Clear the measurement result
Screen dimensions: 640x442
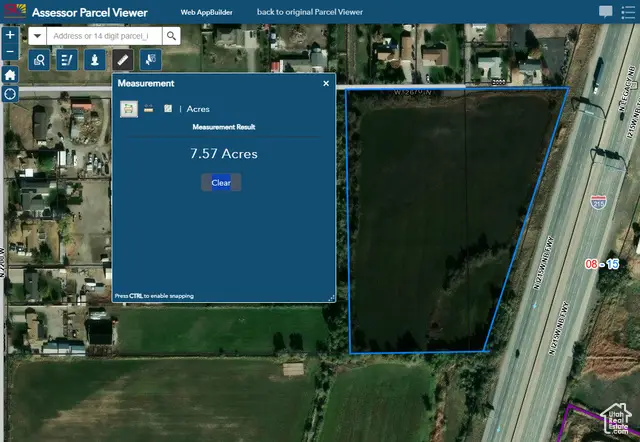pos(221,183)
